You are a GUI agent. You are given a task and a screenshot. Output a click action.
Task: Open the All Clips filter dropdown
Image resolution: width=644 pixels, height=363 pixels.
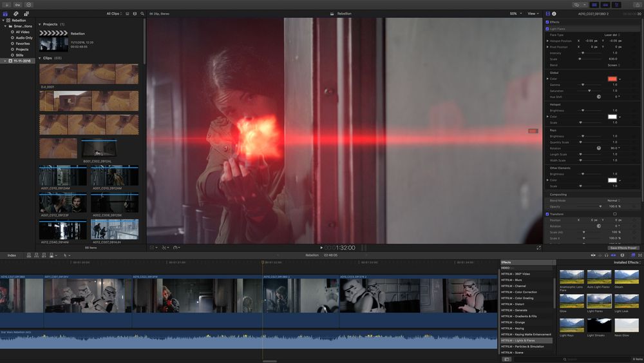click(114, 14)
